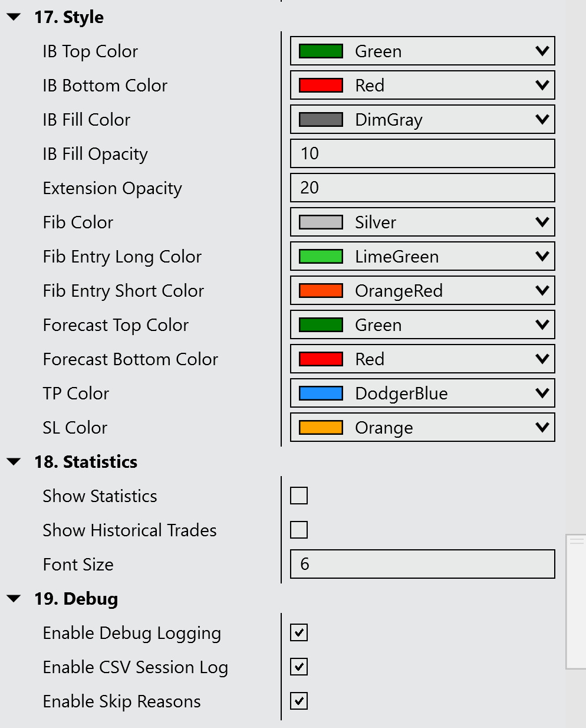
Task: Uncheck Enable CSV Session Log
Action: (x=299, y=667)
